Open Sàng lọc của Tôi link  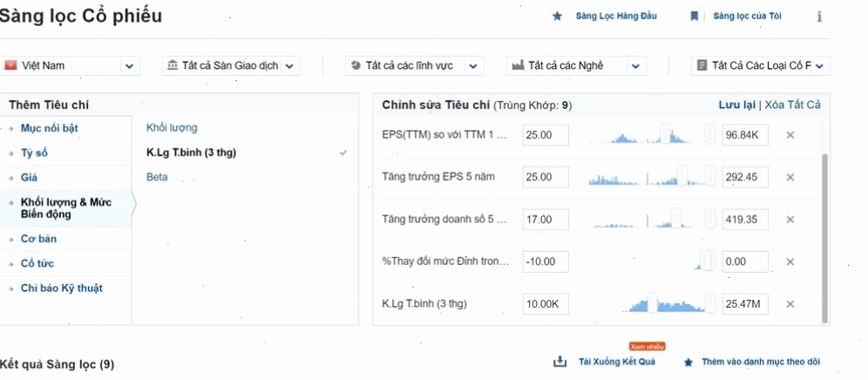tap(748, 16)
